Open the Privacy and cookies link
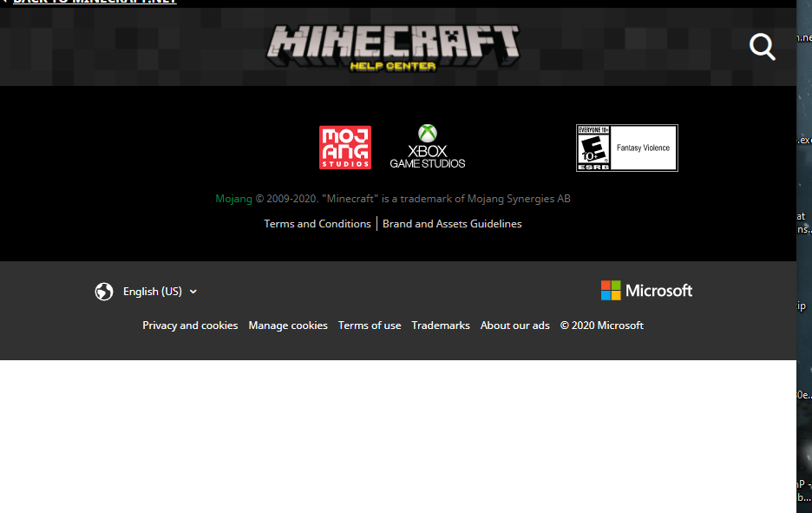The width and height of the screenshot is (812, 513). pyautogui.click(x=190, y=326)
